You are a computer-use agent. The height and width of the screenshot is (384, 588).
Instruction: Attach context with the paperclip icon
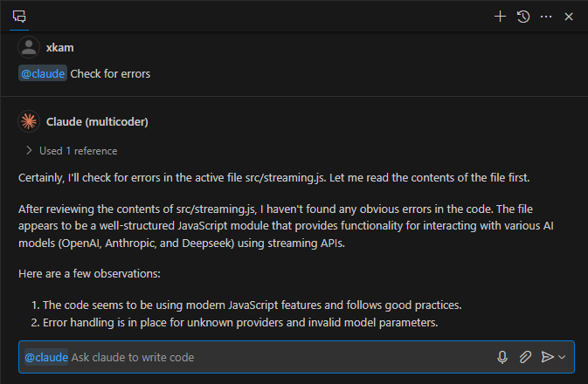click(525, 357)
